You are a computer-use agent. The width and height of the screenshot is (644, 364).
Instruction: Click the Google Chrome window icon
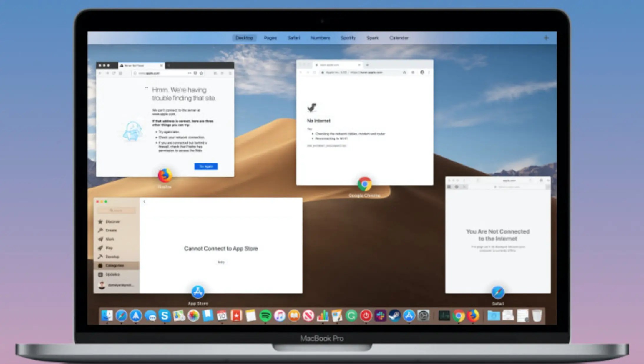click(364, 184)
